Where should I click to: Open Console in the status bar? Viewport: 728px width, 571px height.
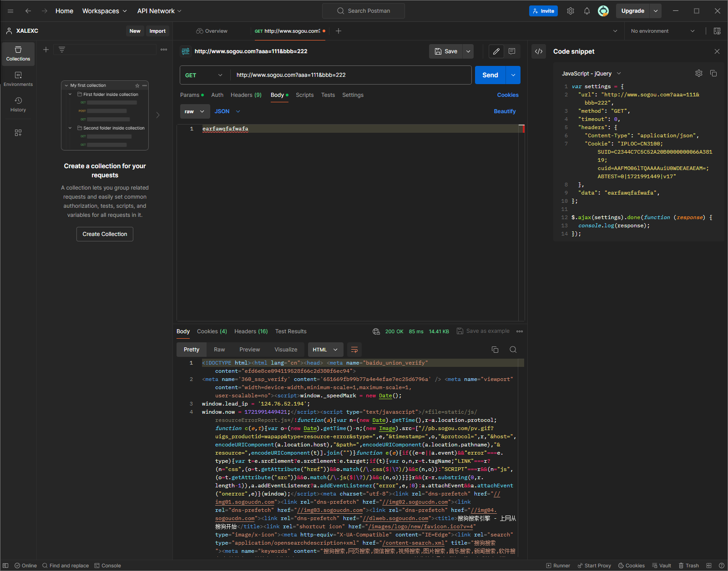tap(108, 566)
